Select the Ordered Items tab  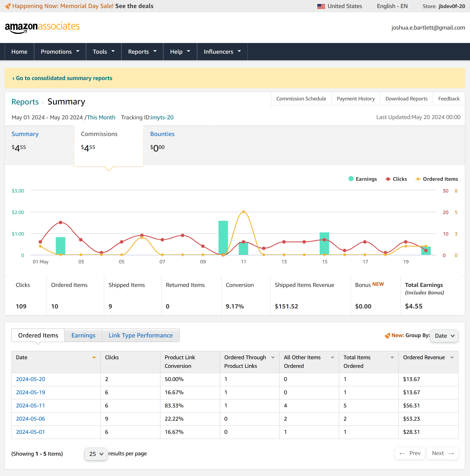(x=38, y=335)
